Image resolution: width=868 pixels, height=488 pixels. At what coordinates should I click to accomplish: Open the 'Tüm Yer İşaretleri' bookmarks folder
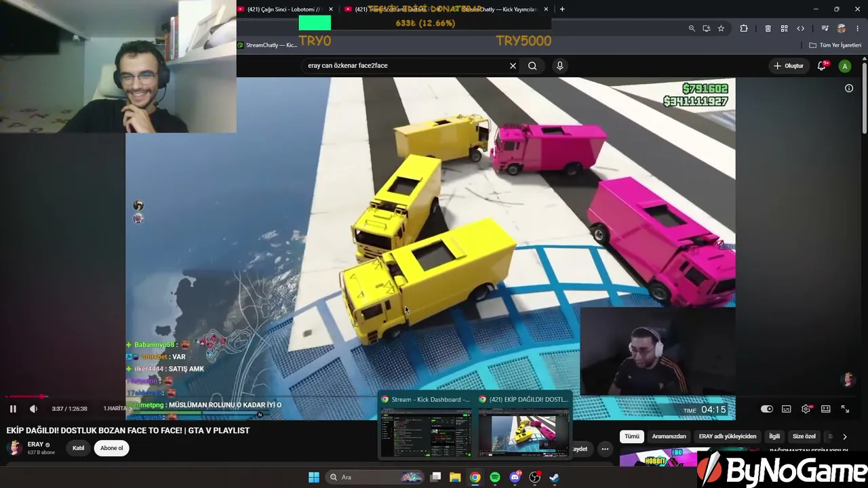point(835,45)
